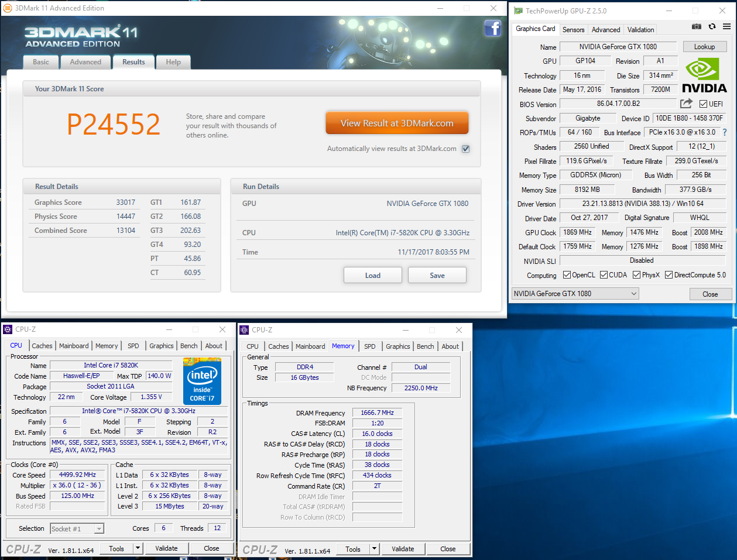Click the BIOS export share icon
The height and width of the screenshot is (560, 737).
coord(686,104)
